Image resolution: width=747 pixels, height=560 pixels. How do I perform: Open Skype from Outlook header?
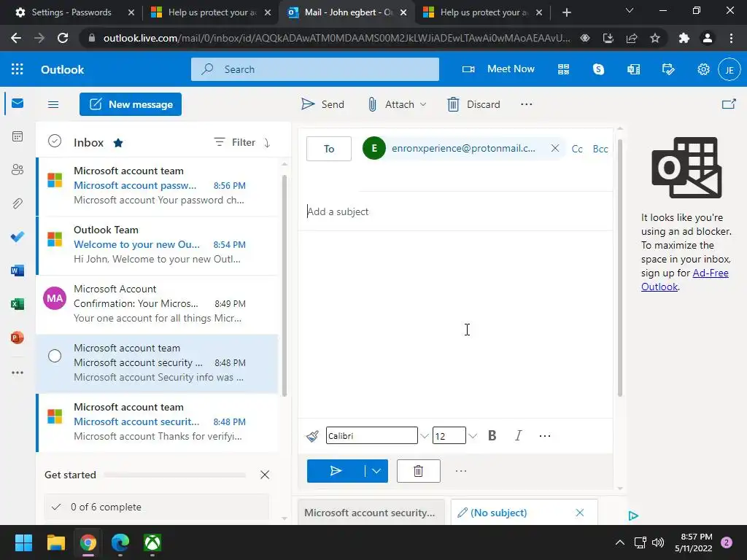(x=598, y=69)
